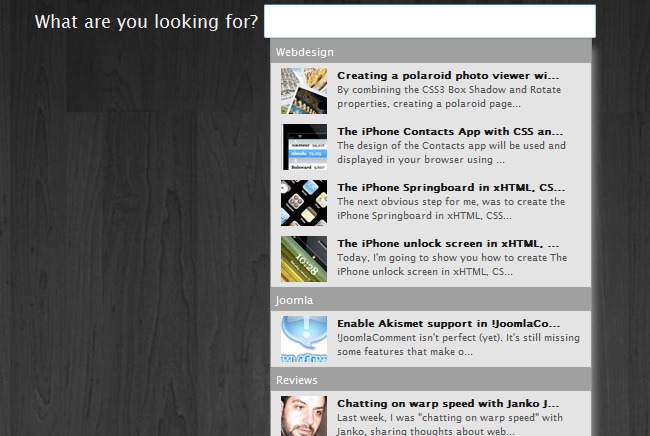Click 'Last week, I was chatting' description
The width and height of the screenshot is (650, 436).
(450, 424)
